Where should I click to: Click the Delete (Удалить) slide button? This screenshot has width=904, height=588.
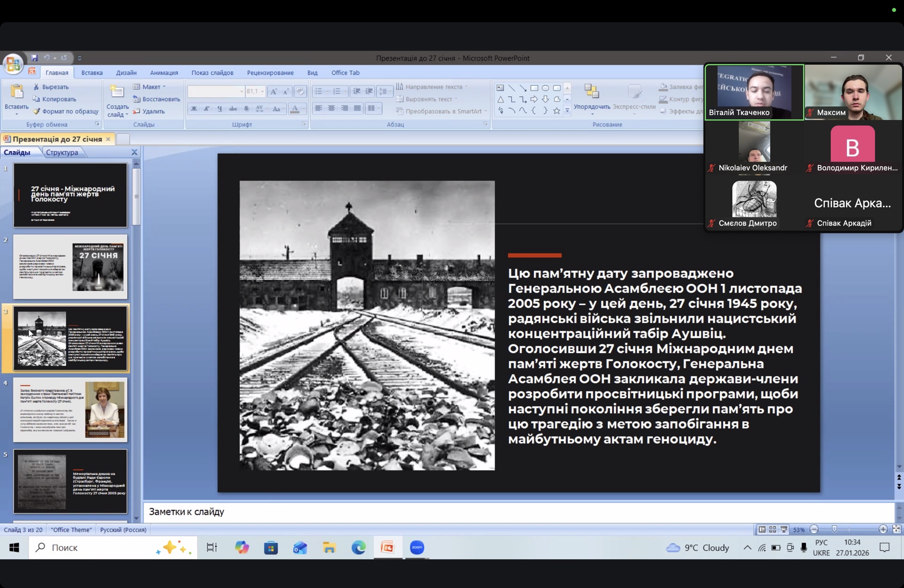click(x=149, y=111)
